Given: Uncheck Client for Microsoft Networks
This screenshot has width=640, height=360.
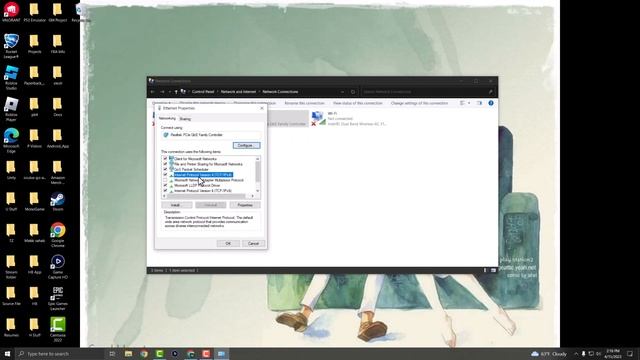Looking at the screenshot, I should (x=165, y=159).
